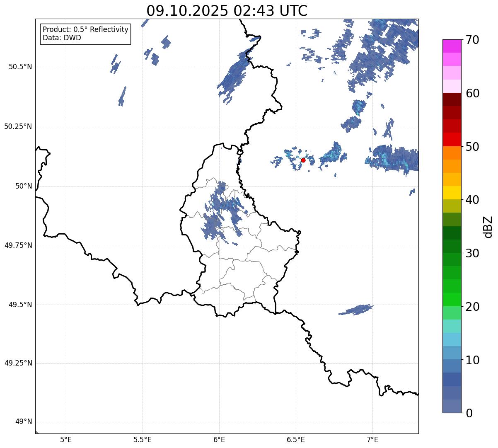Click the colorbar tick label '10'
This screenshot has width=498, height=448.
pos(472,360)
